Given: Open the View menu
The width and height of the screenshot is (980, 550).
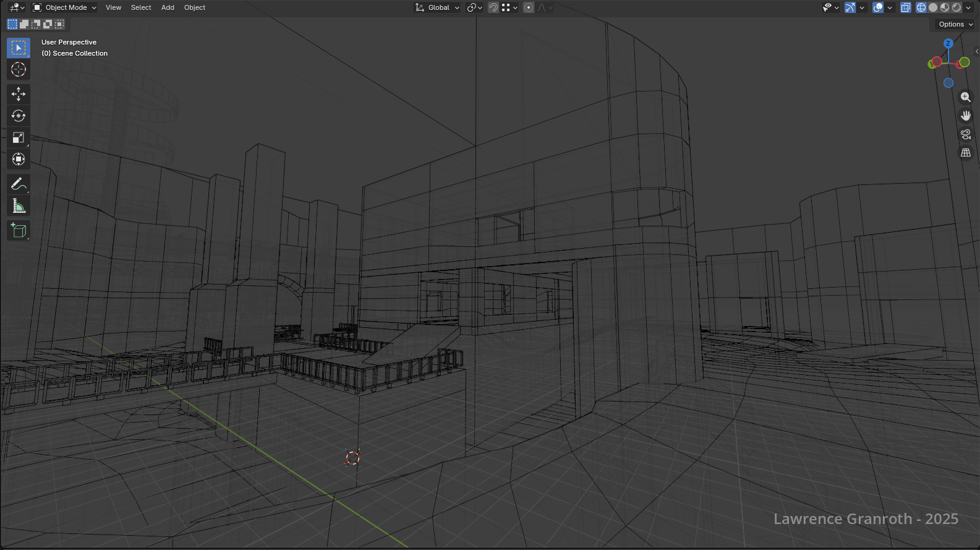Looking at the screenshot, I should pos(113,7).
